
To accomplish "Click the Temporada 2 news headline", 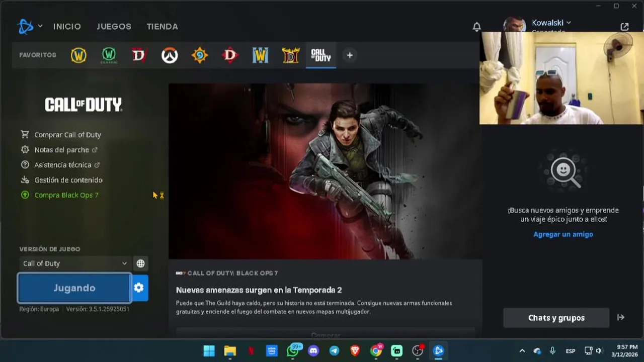I will click(x=259, y=290).
